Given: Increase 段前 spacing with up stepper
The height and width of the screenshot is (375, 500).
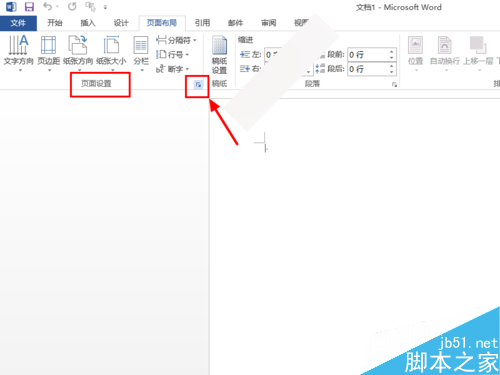Looking at the screenshot, I should coord(392,52).
